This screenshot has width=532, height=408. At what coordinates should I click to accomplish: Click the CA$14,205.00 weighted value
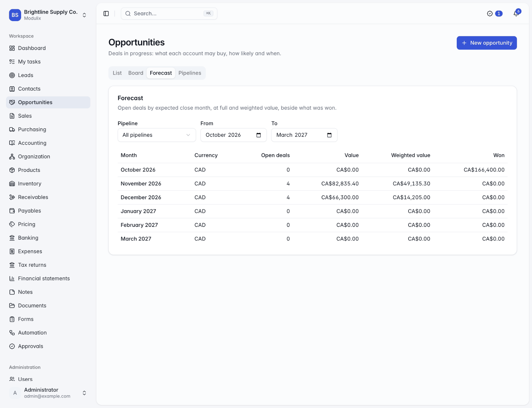411,197
